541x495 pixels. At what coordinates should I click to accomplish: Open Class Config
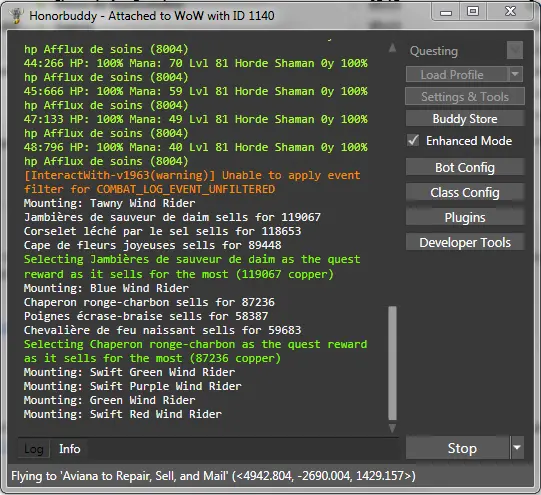click(465, 192)
